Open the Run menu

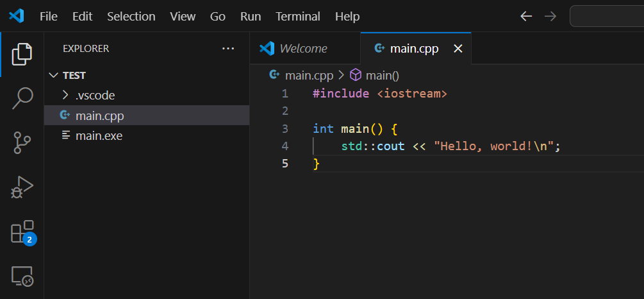[x=251, y=16]
